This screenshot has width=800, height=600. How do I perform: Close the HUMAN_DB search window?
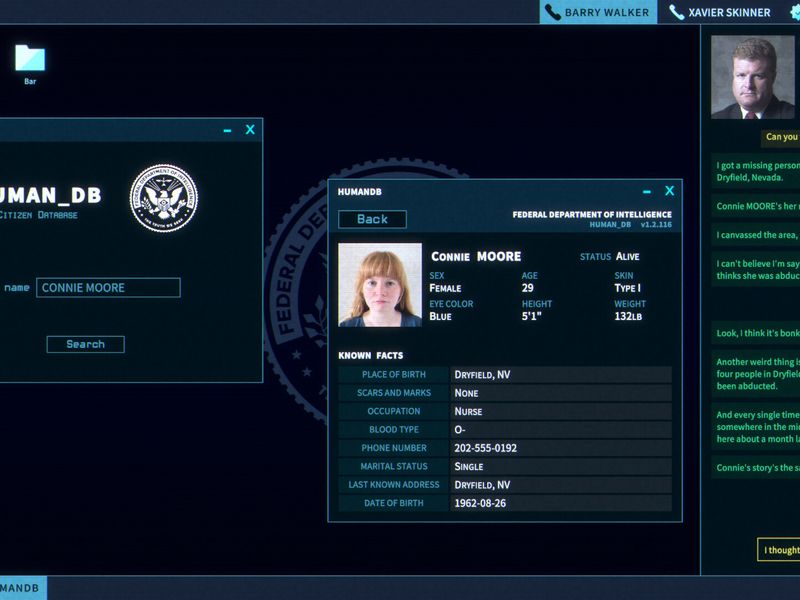click(x=250, y=130)
